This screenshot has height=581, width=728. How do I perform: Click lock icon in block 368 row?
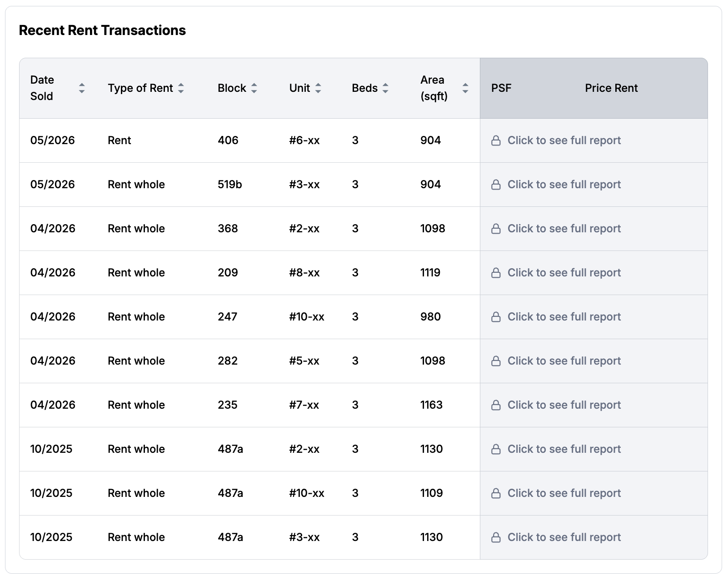496,229
